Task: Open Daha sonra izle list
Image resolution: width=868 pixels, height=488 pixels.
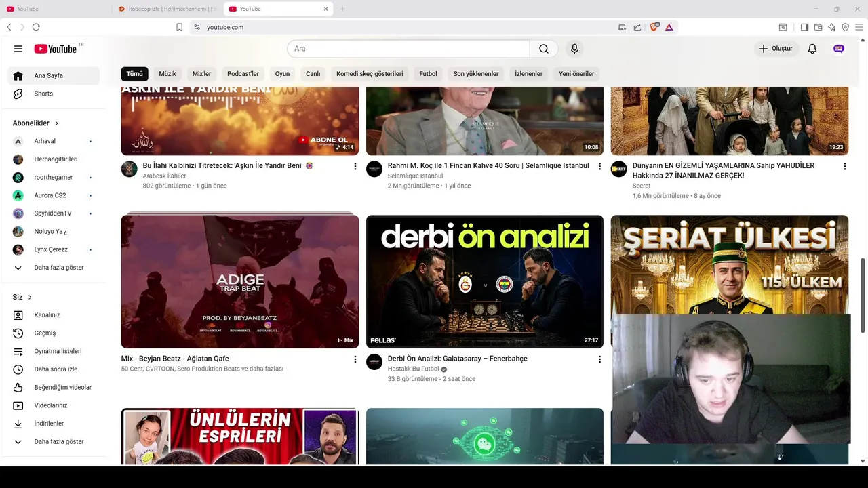Action: point(54,369)
